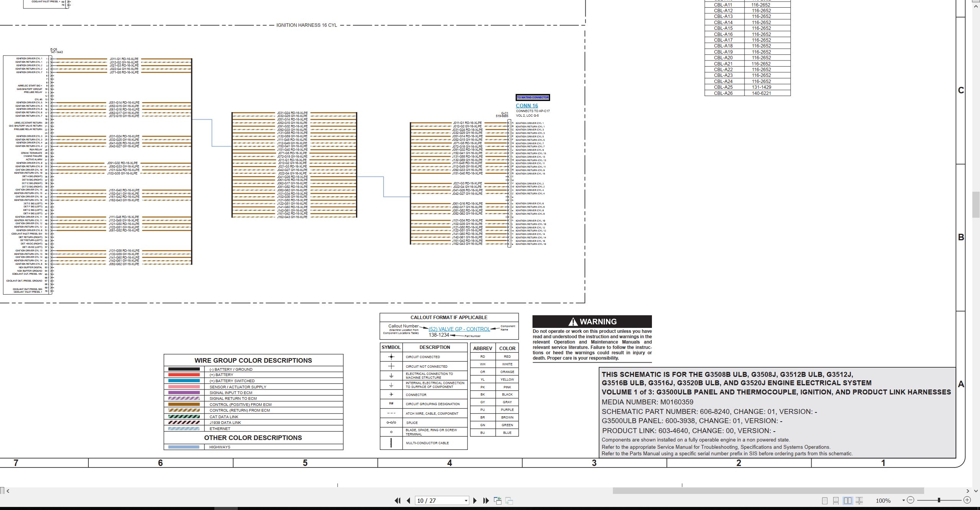Click the IGNITION HARNESS 16 CYL label
The height and width of the screenshot is (510, 980).
click(307, 25)
